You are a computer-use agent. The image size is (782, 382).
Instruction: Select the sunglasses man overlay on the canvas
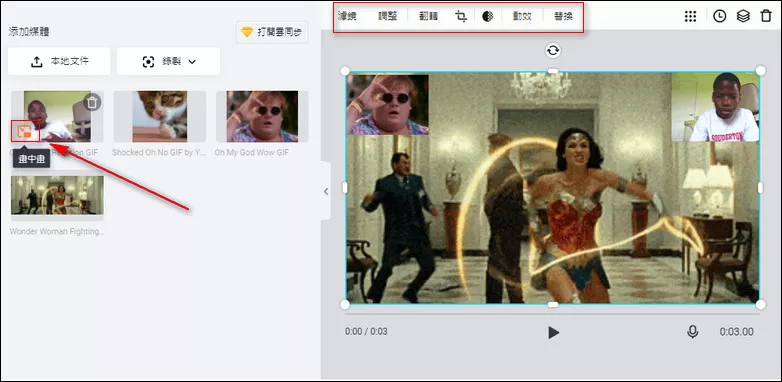[x=388, y=104]
